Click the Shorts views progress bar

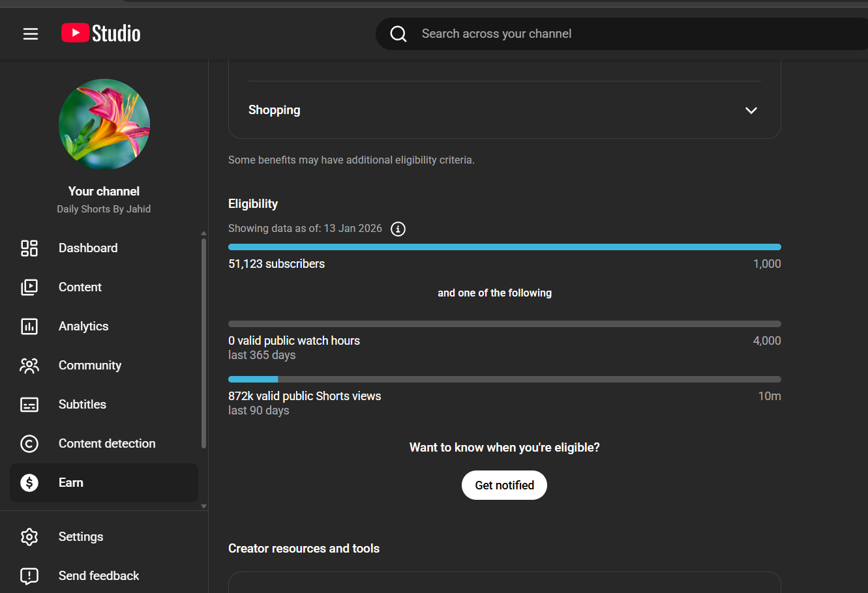[x=504, y=379]
